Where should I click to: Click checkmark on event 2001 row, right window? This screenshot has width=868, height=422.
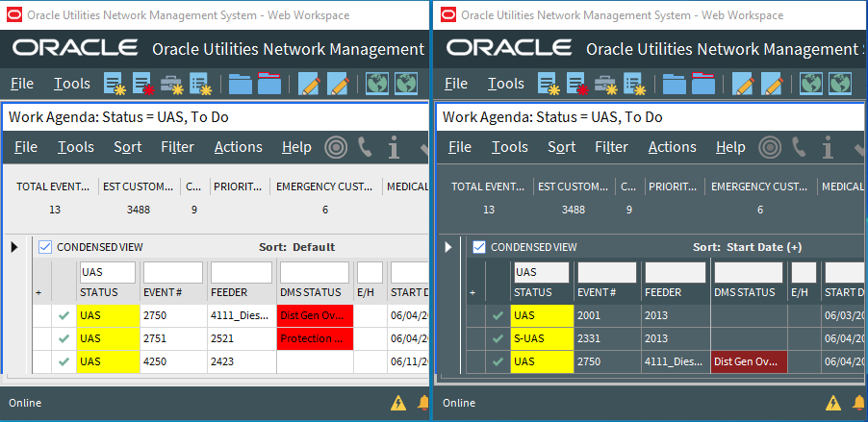[x=498, y=316]
